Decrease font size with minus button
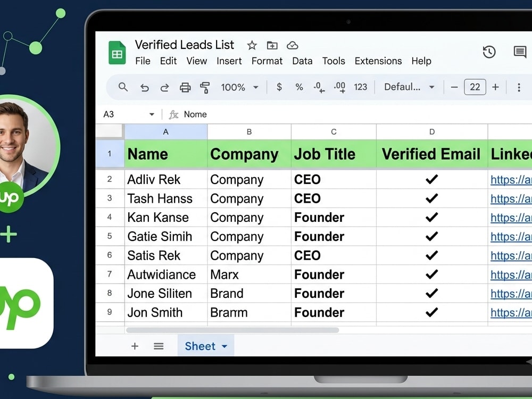The height and width of the screenshot is (399, 532). pyautogui.click(x=454, y=87)
